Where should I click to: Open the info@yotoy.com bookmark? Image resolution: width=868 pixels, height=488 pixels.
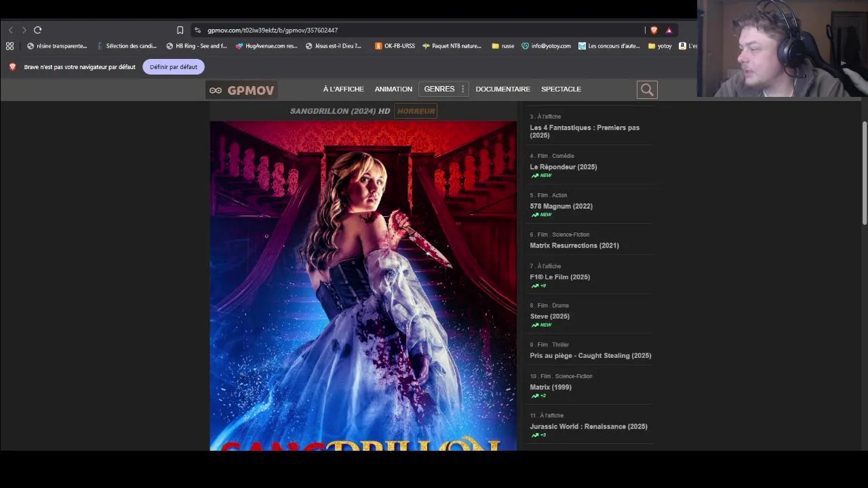click(x=546, y=46)
